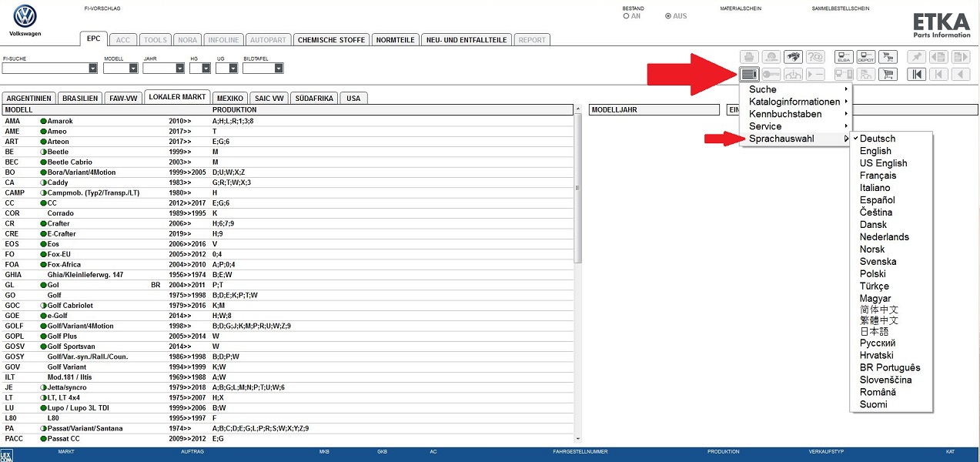This screenshot has height=462, width=980.
Task: Select Français language option
Action: [x=878, y=176]
